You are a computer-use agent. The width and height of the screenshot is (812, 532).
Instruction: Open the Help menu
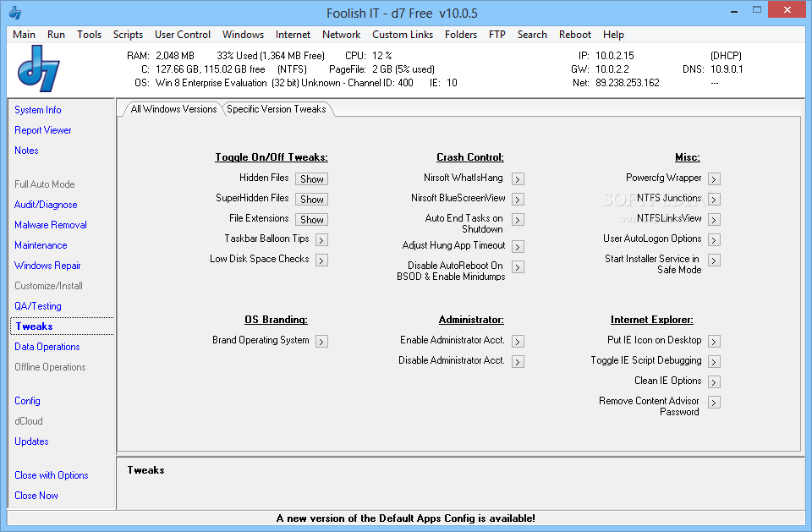coord(613,34)
